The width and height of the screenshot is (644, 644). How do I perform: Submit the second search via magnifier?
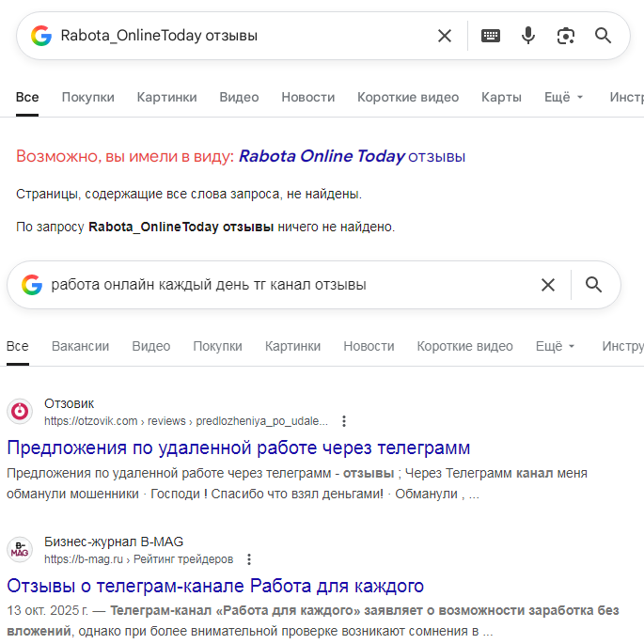tap(593, 285)
